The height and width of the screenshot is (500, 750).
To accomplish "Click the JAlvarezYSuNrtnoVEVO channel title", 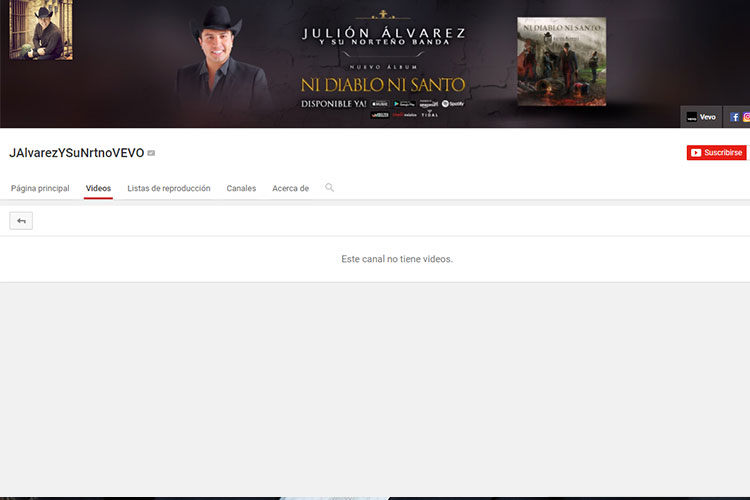I will point(77,153).
